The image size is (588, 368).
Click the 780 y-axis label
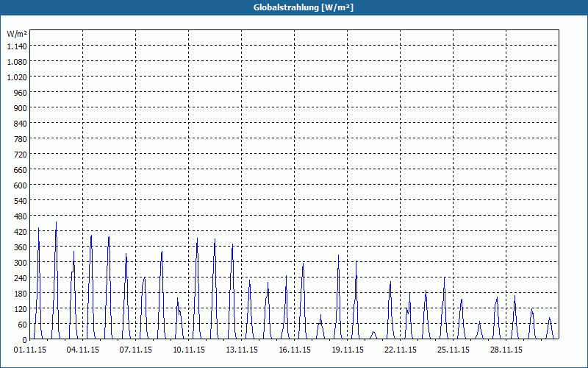click(x=21, y=139)
